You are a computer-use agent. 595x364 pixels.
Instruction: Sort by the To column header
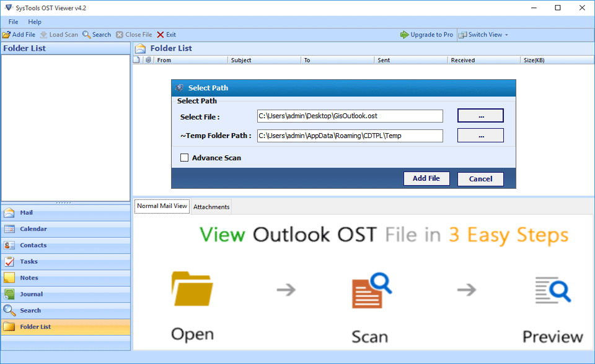tap(338, 60)
